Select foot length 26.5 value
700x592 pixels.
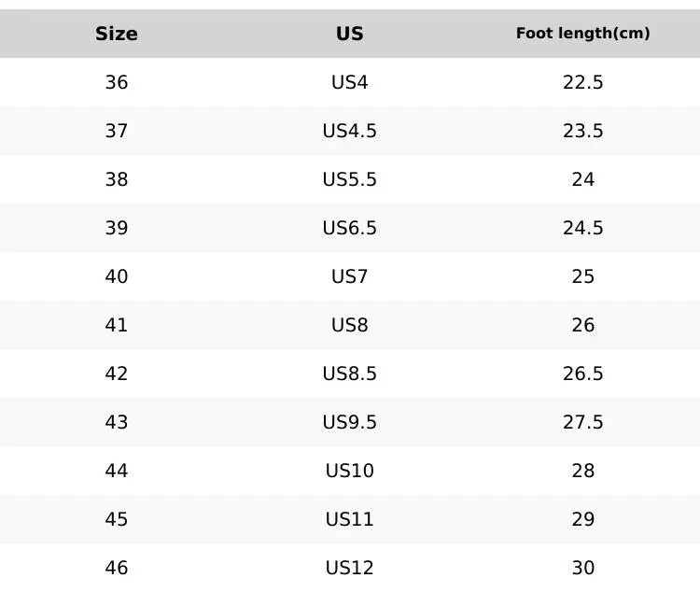click(x=583, y=374)
